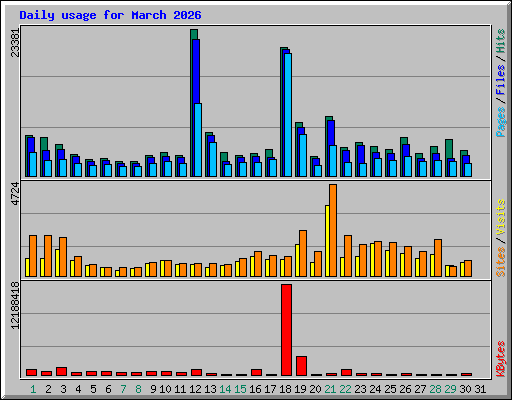Click the red KBytes bar for day 3
The height and width of the screenshot is (400, 512).
tap(62, 372)
